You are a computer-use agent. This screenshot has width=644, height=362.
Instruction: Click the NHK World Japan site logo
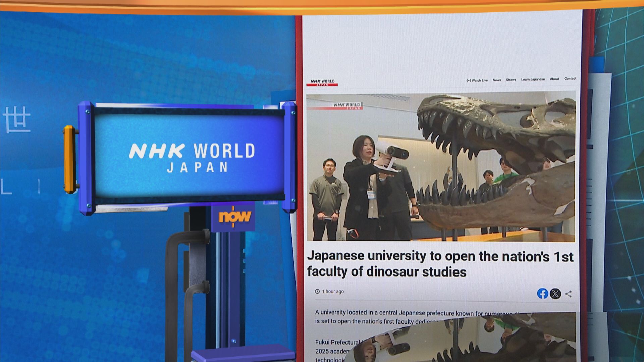click(322, 82)
